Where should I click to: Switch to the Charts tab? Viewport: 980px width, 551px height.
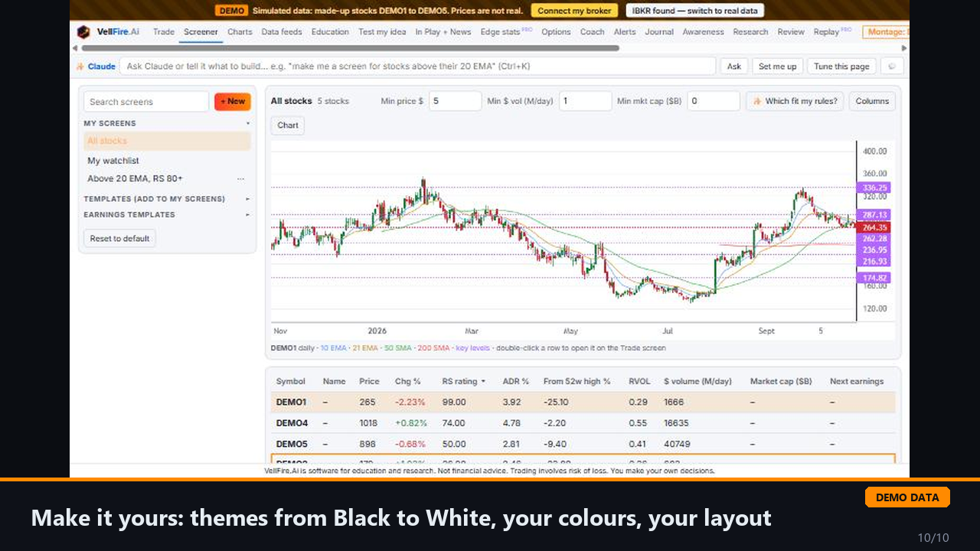[240, 32]
